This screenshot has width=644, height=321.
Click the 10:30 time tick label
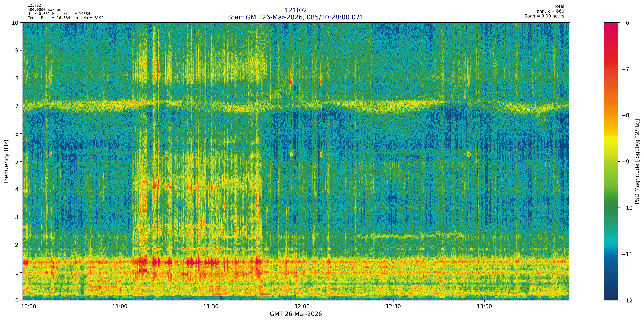click(x=29, y=306)
